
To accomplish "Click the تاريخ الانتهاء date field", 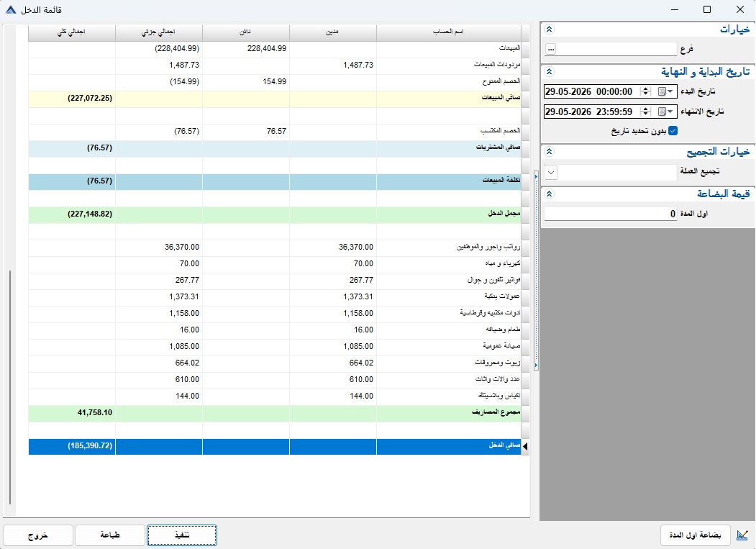I will [x=611, y=112].
